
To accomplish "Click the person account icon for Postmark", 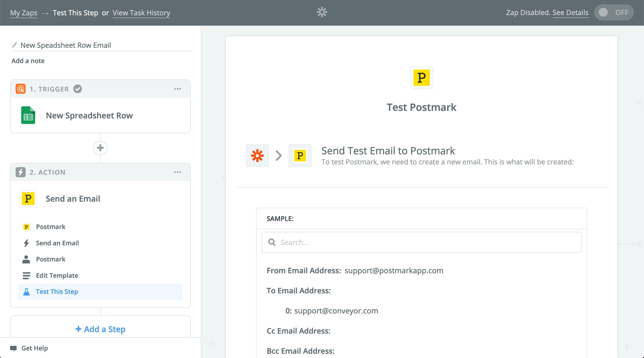I will (26, 259).
